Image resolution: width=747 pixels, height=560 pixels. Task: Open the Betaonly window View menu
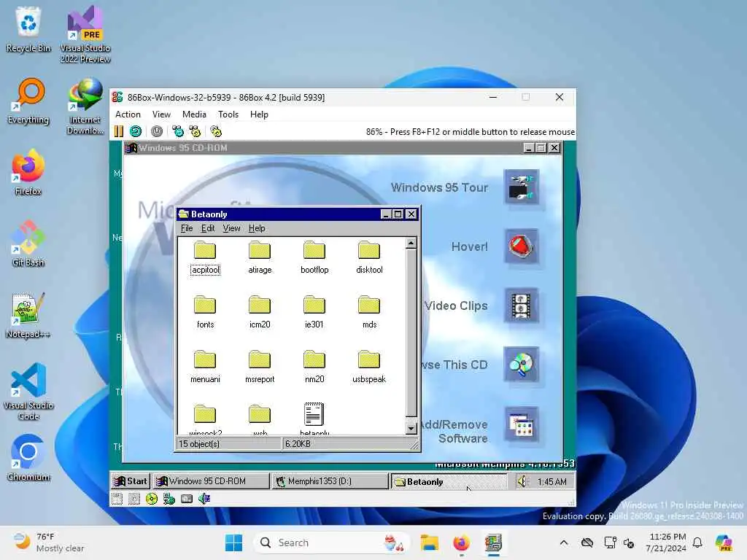coord(231,228)
